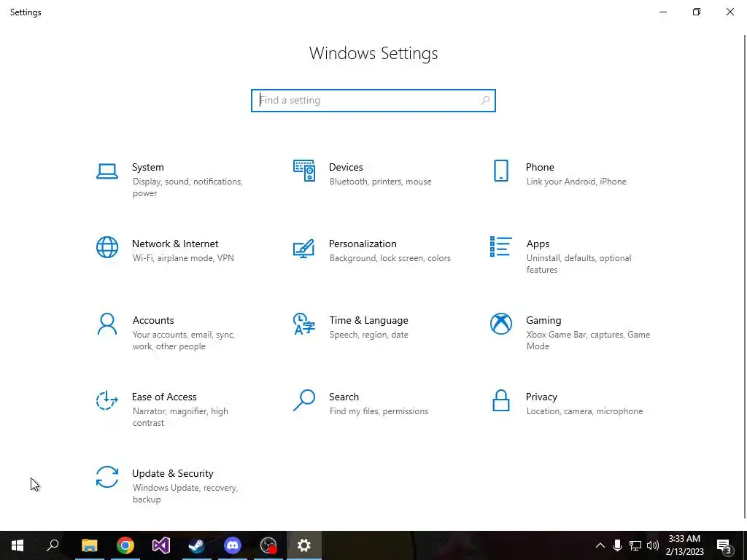Click the microphone tray icon
The width and height of the screenshot is (747, 560).
tap(617, 545)
